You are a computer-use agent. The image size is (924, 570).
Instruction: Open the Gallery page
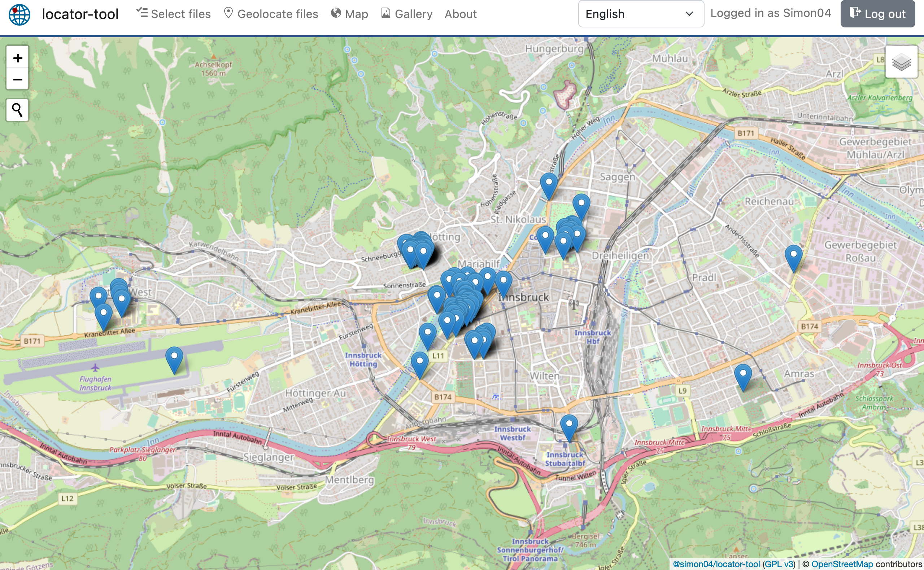(x=406, y=14)
